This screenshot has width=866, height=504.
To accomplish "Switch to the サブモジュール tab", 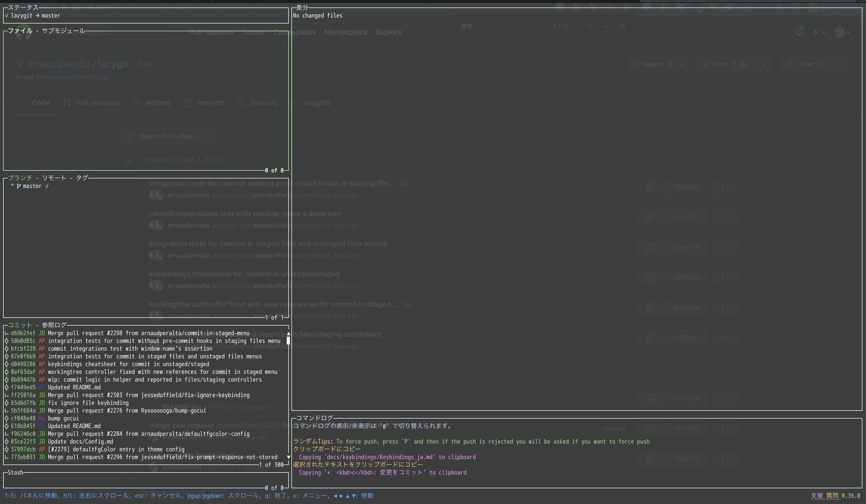I will point(63,30).
